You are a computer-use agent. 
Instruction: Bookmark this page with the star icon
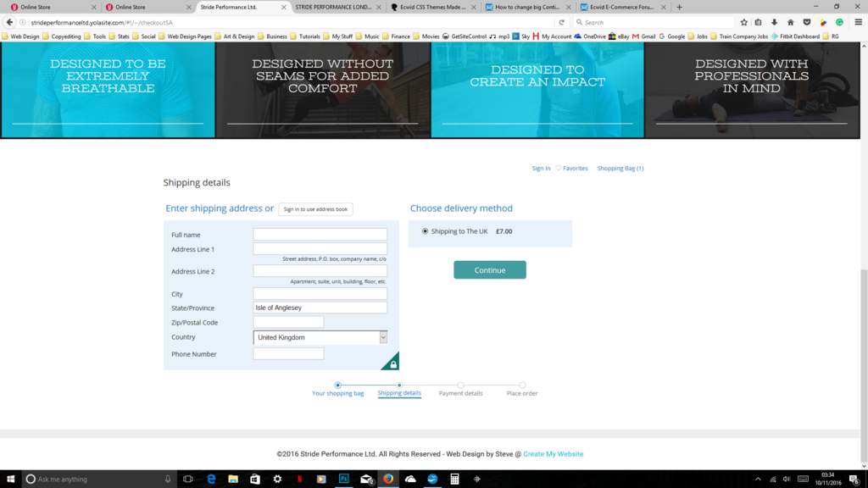coord(744,22)
